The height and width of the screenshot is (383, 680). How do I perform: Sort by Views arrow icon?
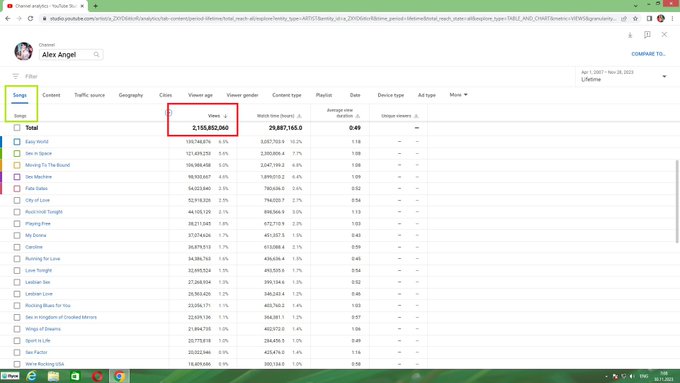226,116
